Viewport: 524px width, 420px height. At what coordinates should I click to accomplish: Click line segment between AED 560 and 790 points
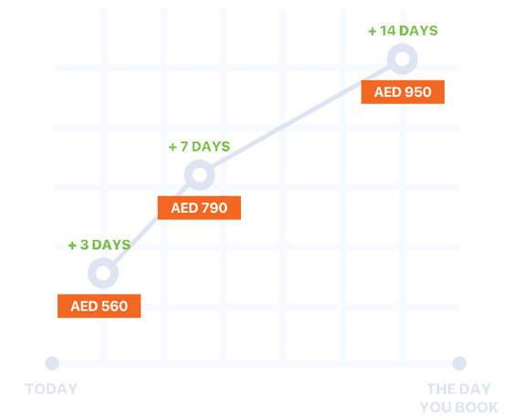(151, 224)
